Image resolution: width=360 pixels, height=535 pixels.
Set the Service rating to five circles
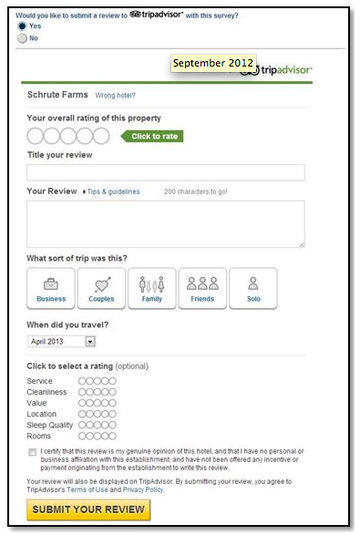(x=112, y=381)
